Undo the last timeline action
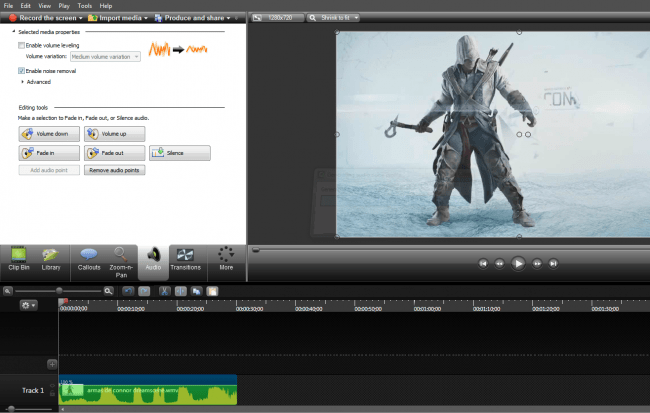Image resolution: width=650 pixels, height=413 pixels. pos(128,291)
